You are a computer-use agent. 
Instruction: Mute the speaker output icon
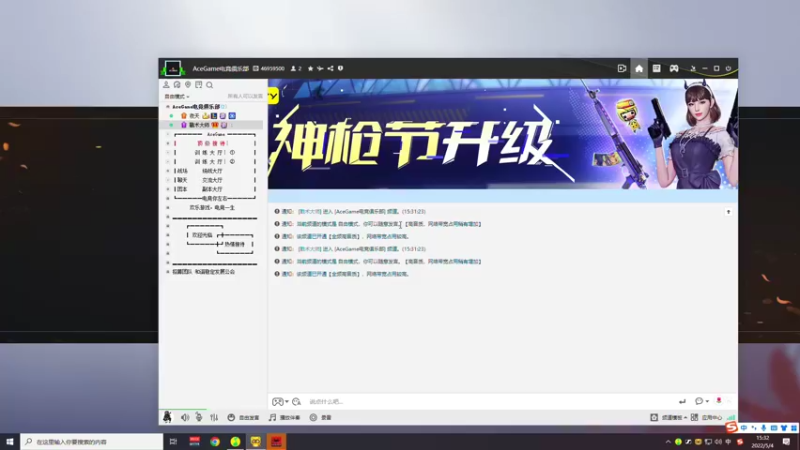pyautogui.click(x=185, y=417)
